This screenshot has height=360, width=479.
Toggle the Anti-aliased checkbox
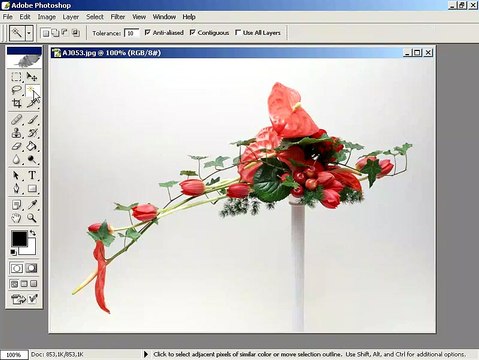(148, 32)
